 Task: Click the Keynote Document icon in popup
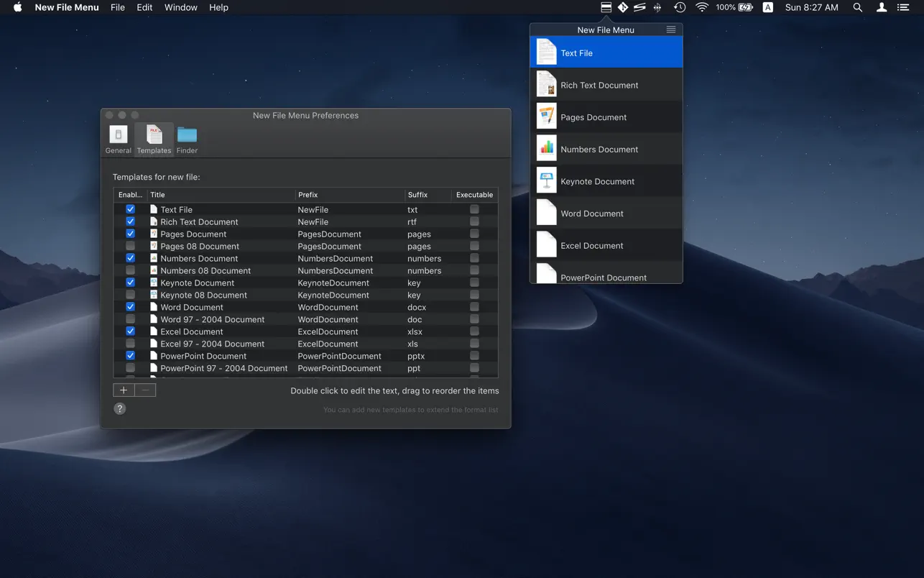(546, 180)
